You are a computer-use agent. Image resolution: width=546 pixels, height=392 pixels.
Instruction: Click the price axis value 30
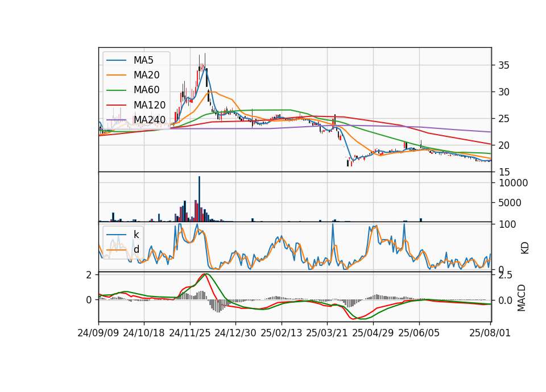[x=504, y=92]
